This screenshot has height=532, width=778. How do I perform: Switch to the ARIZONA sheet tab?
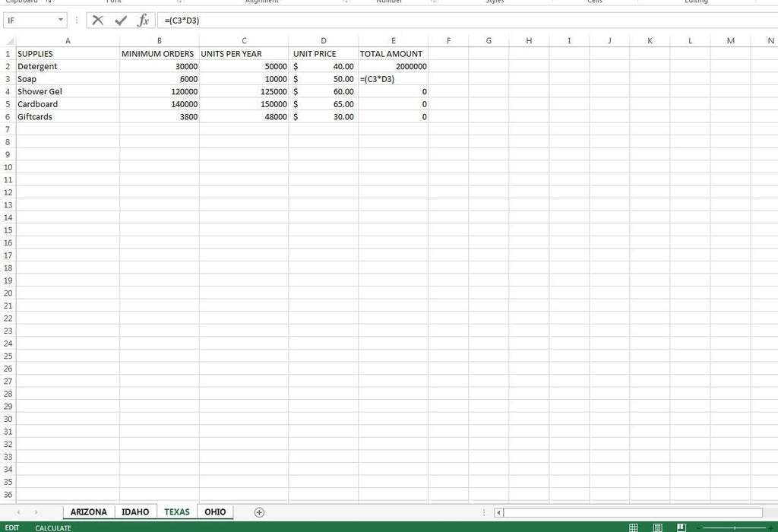coord(88,511)
